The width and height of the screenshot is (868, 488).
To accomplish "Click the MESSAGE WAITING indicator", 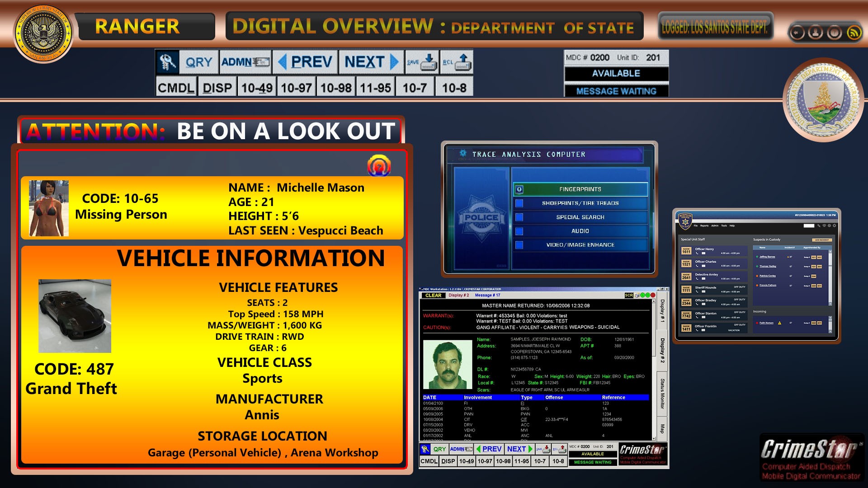I will 616,91.
